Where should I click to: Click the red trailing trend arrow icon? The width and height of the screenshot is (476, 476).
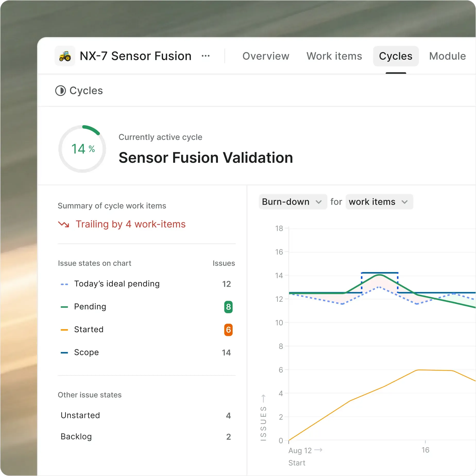tap(64, 224)
